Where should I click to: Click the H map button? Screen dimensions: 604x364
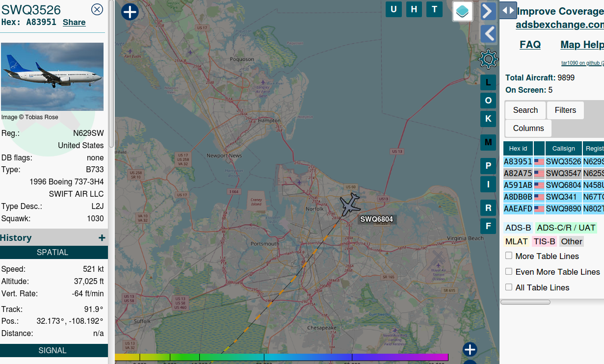[x=414, y=9]
